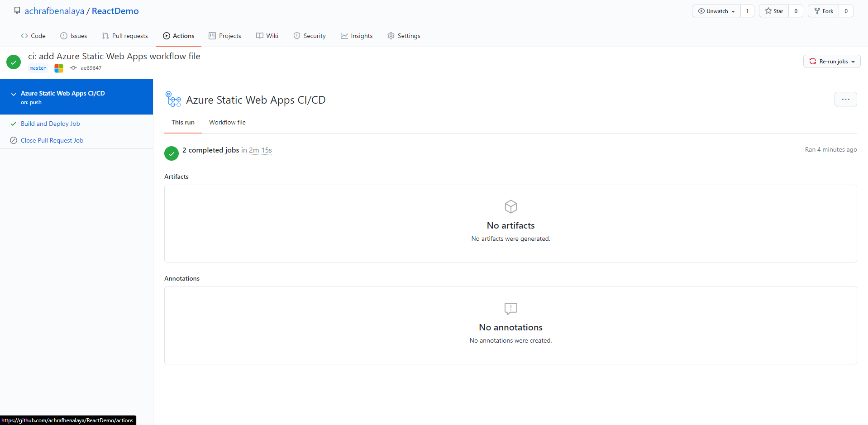
Task: Click the green success check beside commit title
Action: click(x=13, y=62)
